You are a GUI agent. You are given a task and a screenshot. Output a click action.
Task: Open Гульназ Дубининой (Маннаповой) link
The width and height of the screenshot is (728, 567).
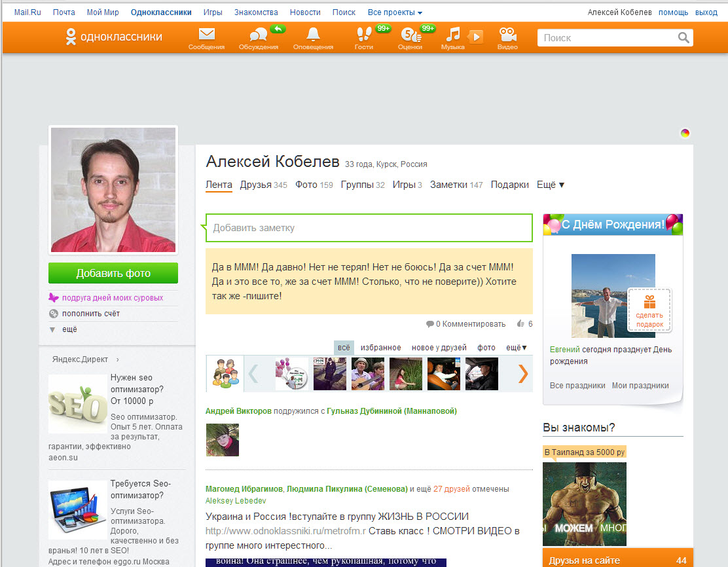click(x=392, y=411)
